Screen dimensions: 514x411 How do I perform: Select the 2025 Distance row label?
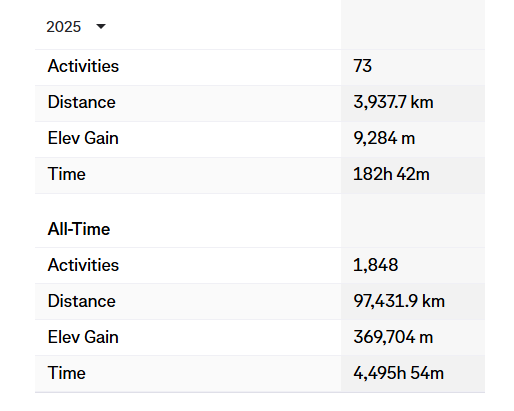[81, 102]
